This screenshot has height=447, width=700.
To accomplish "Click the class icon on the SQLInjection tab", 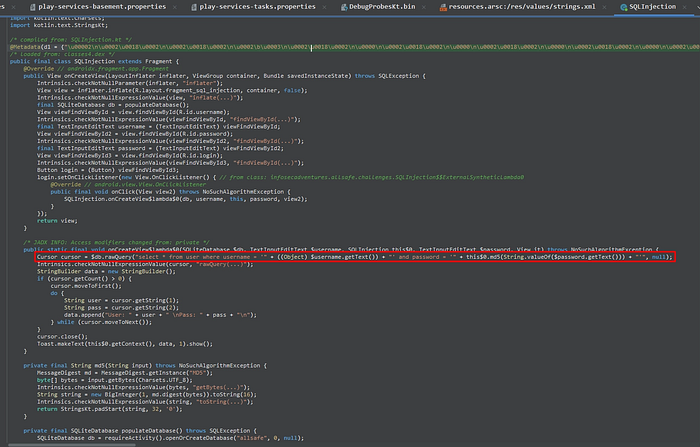I will (x=624, y=7).
